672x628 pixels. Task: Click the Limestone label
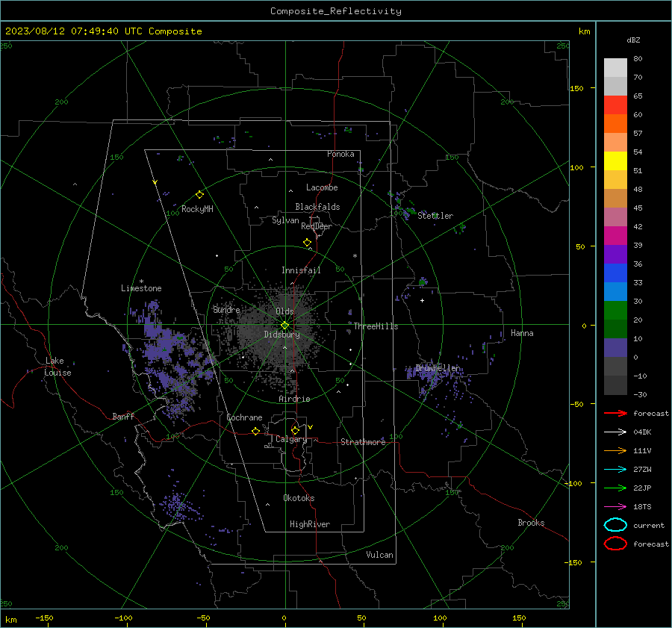click(x=141, y=288)
